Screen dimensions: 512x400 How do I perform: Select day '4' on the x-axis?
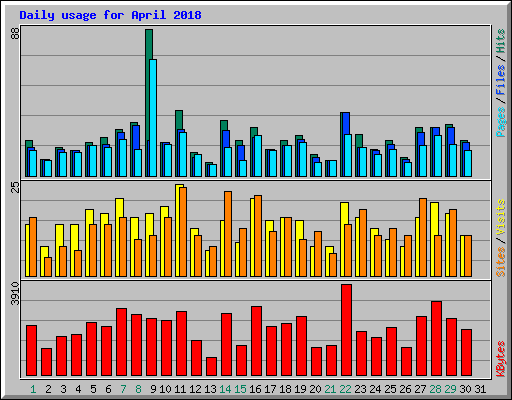coord(78,389)
